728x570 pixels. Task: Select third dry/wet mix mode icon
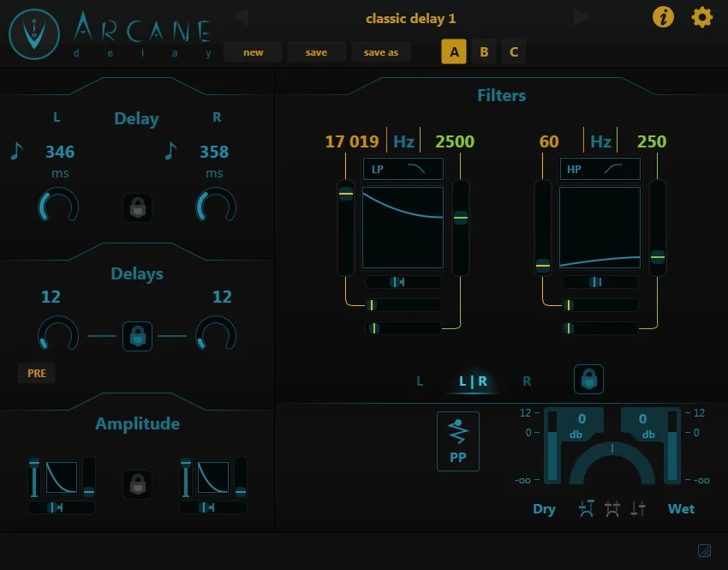638,508
